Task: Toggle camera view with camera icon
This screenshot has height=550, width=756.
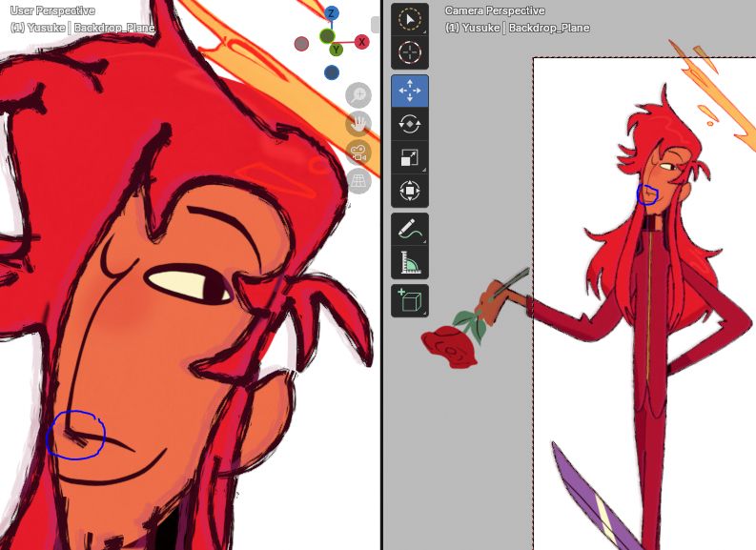Action: coord(358,153)
